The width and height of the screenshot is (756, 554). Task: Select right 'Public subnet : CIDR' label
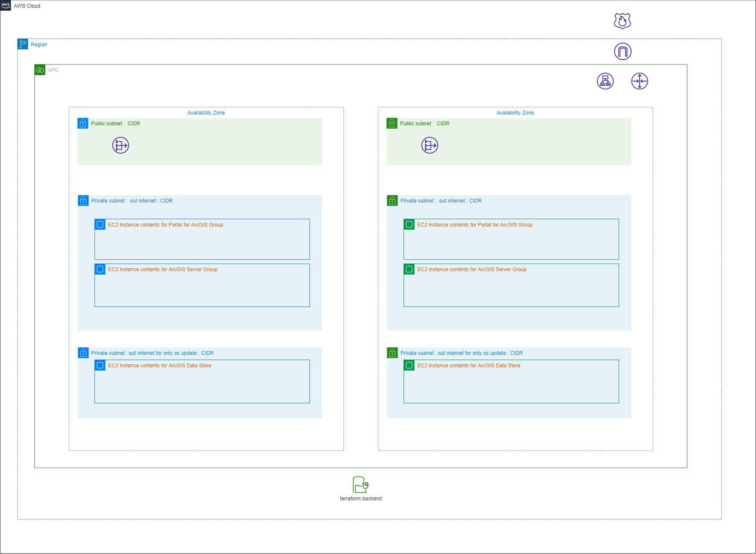pos(425,124)
